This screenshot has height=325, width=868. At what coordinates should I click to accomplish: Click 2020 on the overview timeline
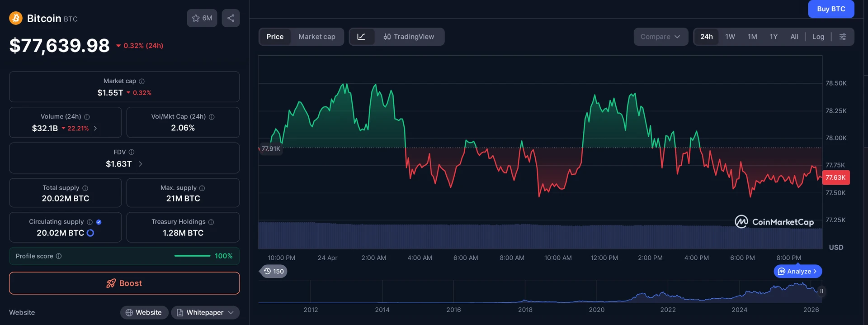coord(596,310)
